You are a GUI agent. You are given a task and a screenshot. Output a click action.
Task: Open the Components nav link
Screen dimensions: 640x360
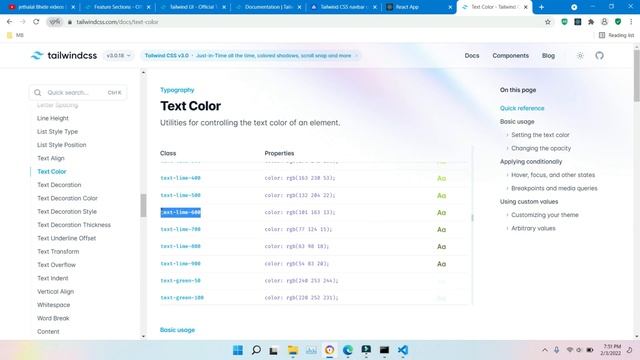511,56
